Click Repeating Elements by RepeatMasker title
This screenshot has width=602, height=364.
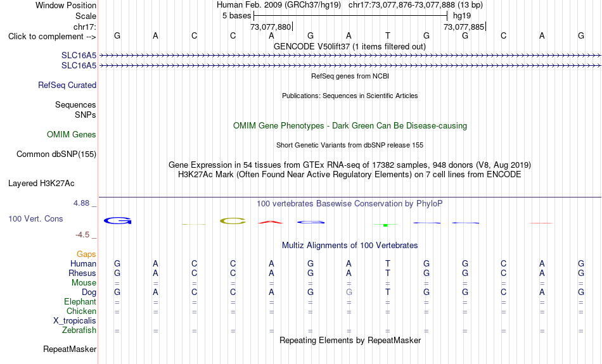pos(350,341)
